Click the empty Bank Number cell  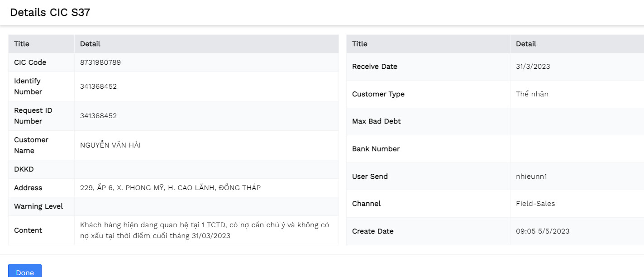(x=577, y=149)
